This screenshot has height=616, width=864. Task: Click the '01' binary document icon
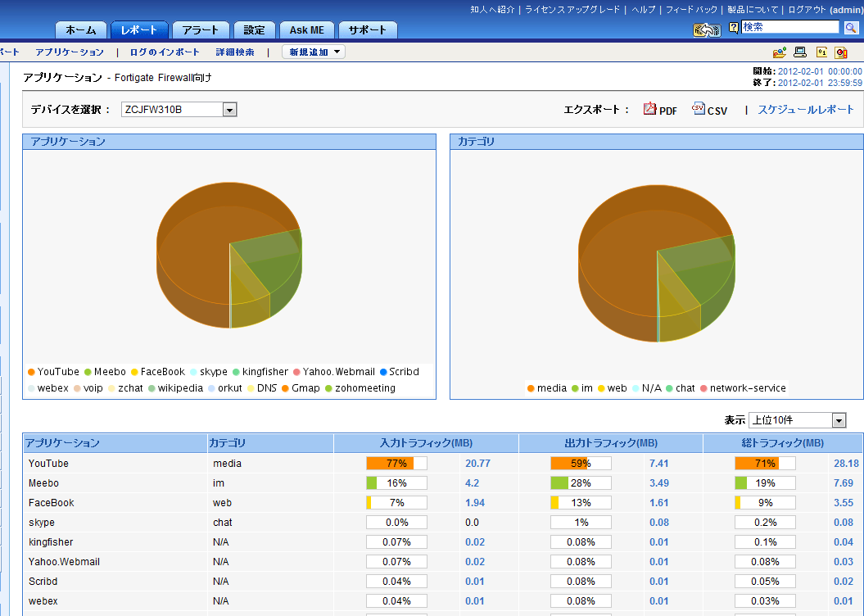pos(821,52)
